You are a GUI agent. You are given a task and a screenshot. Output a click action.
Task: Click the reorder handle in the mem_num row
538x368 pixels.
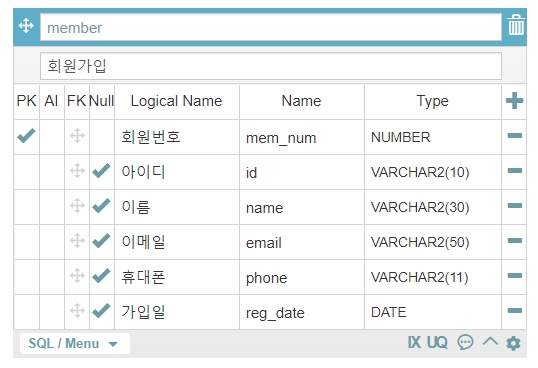pos(77,136)
